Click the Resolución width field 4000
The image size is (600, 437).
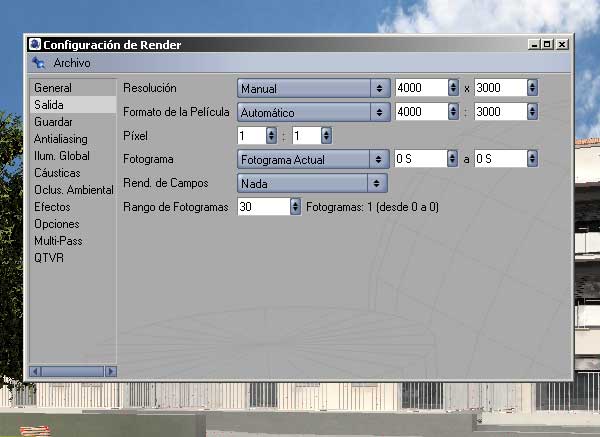(421, 88)
